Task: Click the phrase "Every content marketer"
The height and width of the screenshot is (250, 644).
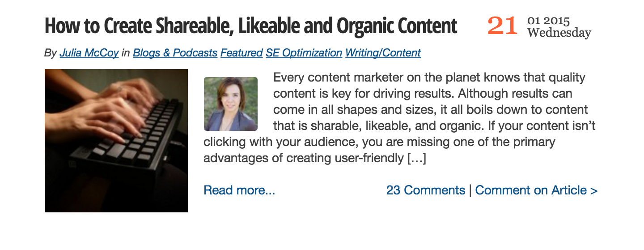Action: [325, 78]
